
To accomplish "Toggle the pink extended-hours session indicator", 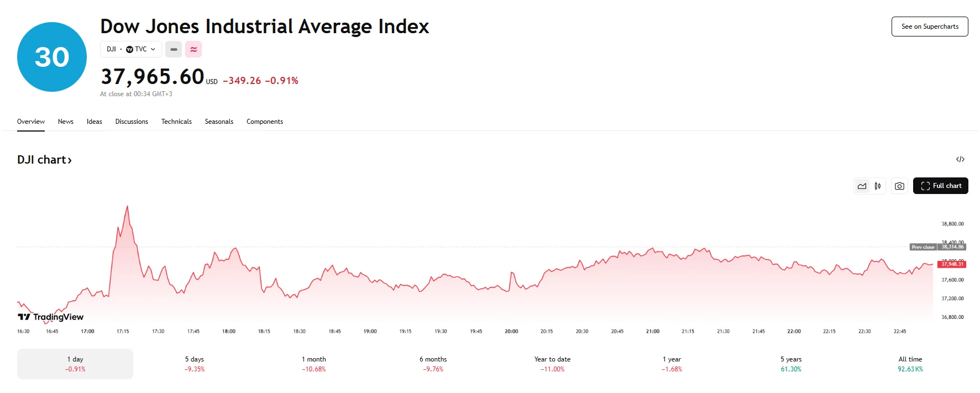I will [193, 49].
